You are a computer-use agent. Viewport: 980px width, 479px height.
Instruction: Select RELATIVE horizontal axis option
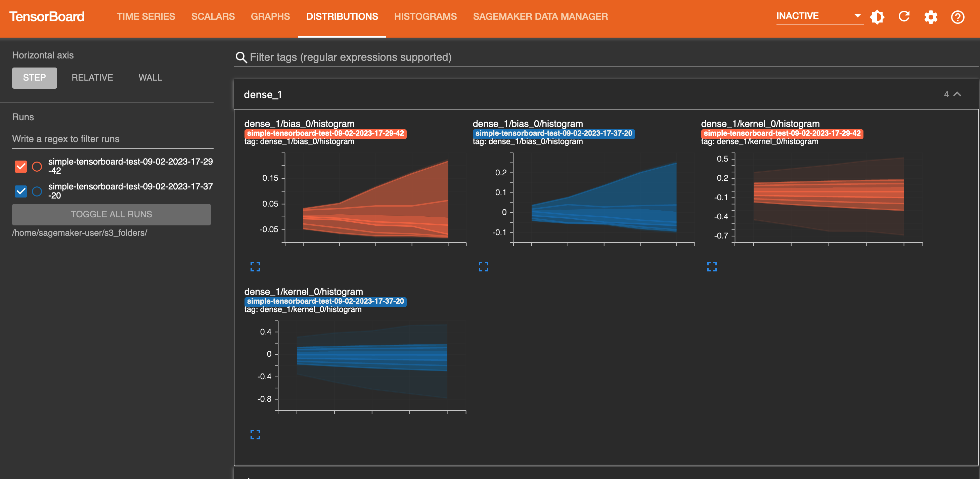click(x=92, y=78)
